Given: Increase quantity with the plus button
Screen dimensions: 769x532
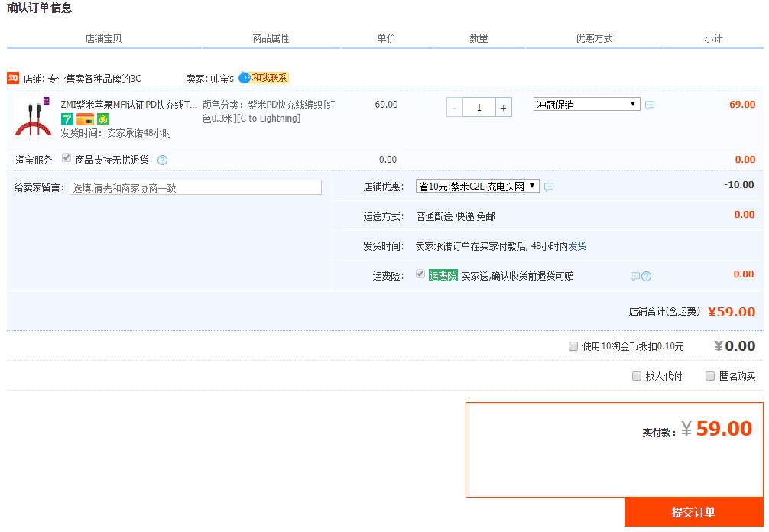Looking at the screenshot, I should pyautogui.click(x=503, y=108).
